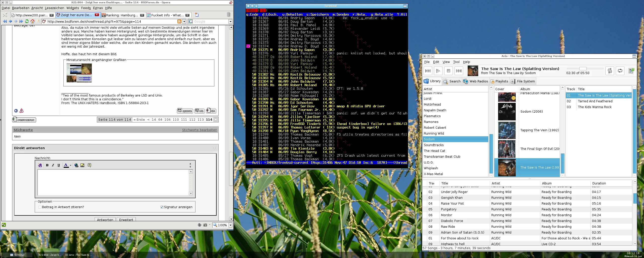Click the Remove Text Formatting icon in editor
The image size is (644, 258).
pyautogui.click(x=40, y=165)
